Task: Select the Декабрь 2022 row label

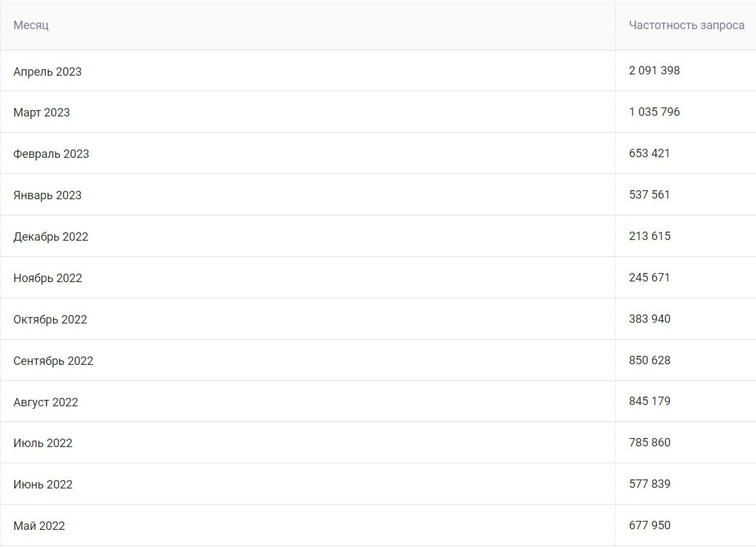Action: (50, 237)
